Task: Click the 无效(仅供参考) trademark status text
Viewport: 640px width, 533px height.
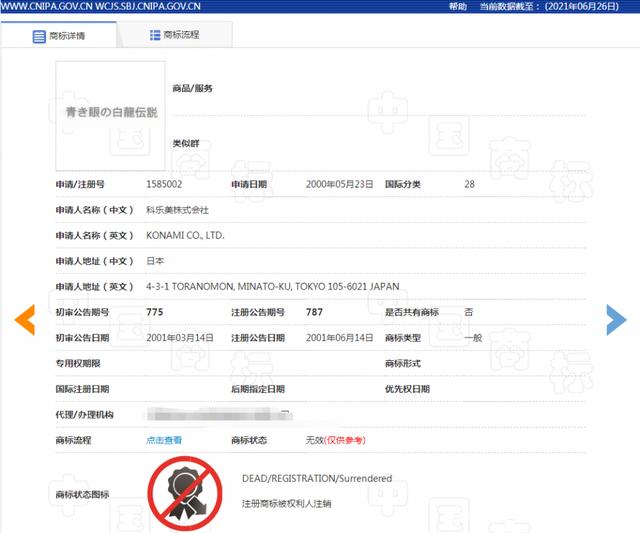Action: coord(335,440)
